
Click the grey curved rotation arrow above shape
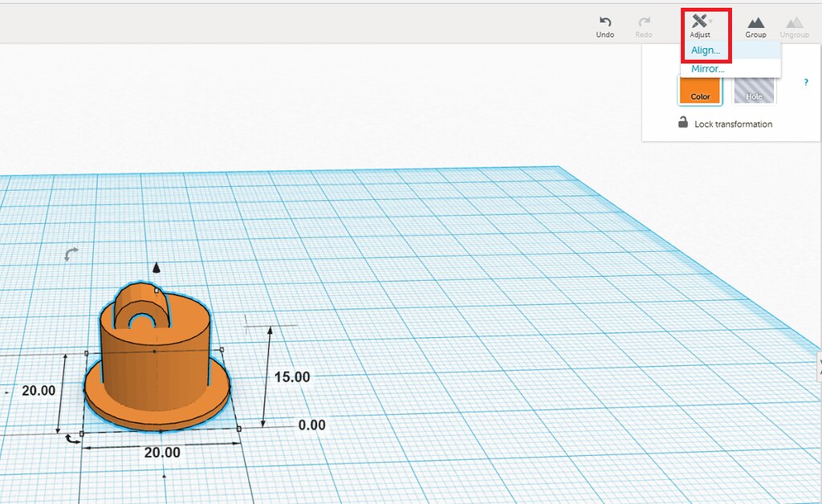71,254
